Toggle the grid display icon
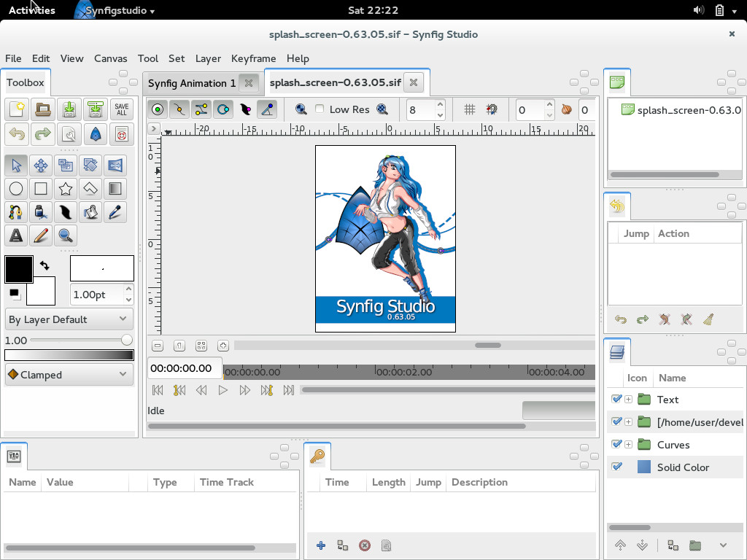The width and height of the screenshot is (747, 560). 469,110
